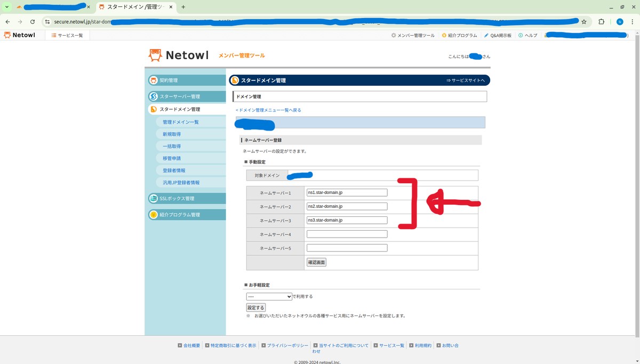Open the 会社概要 footer link
Screen dimensions: 640x364
click(x=191, y=345)
